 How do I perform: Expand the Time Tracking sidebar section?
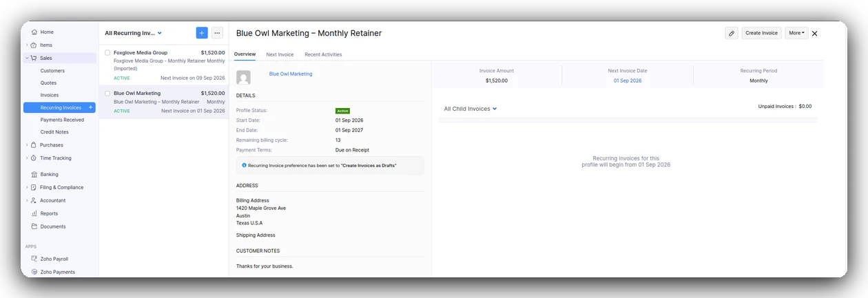(27, 158)
